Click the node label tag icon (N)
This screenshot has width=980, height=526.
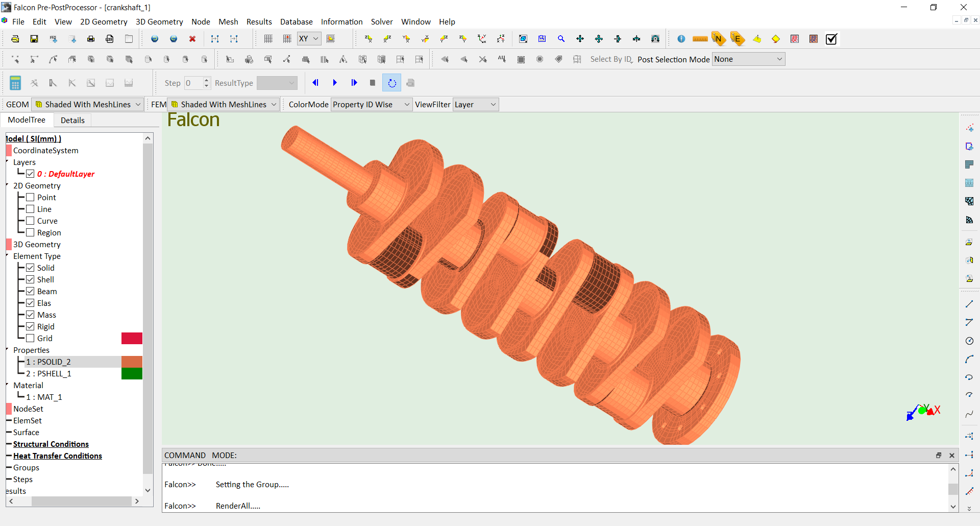(719, 39)
